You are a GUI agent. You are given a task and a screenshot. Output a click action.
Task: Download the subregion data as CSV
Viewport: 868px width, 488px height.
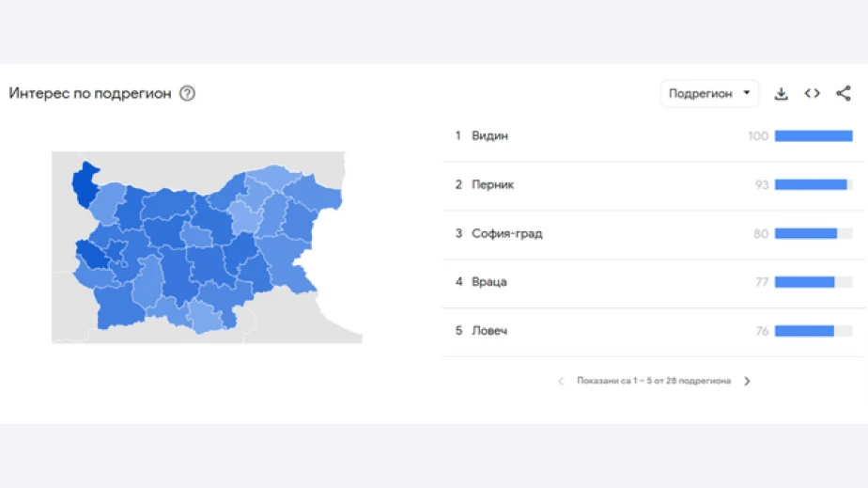point(781,93)
